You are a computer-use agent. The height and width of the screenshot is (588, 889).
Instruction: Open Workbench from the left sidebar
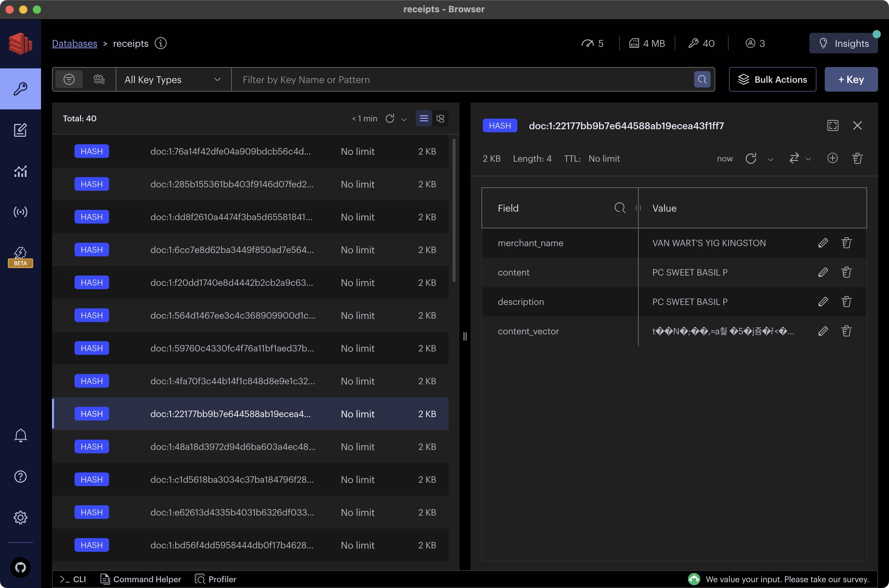click(20, 130)
